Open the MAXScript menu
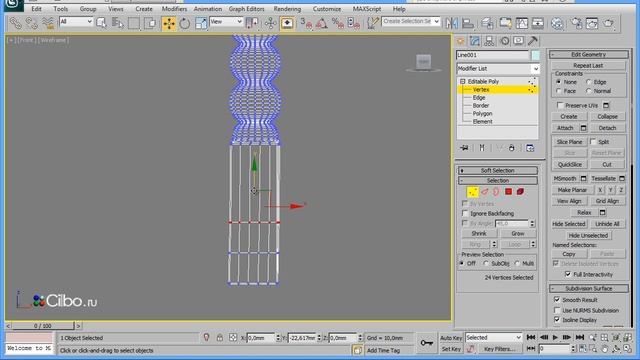 tap(367, 9)
